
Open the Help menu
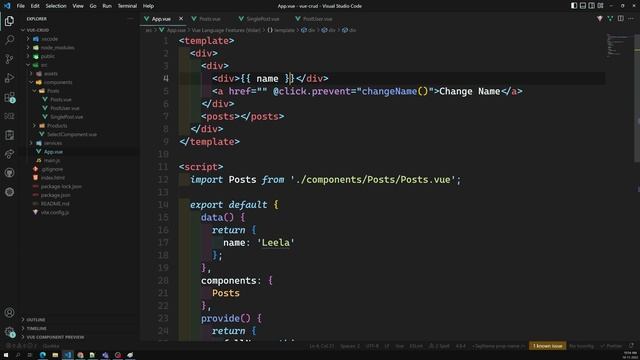point(148,6)
